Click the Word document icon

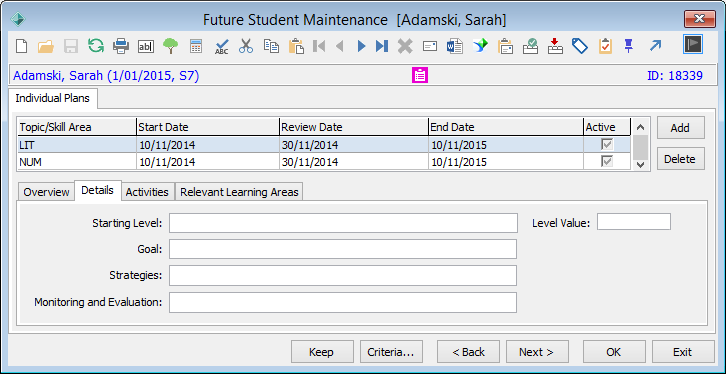[x=455, y=46]
